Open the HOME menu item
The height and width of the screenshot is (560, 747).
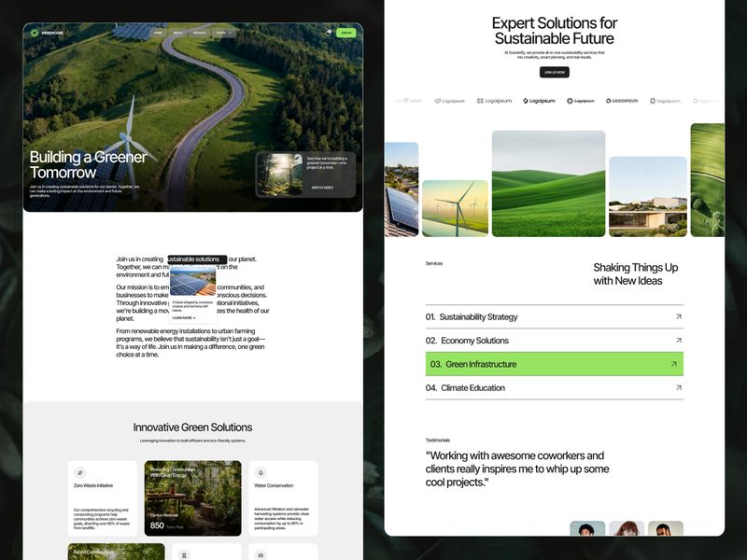point(158,32)
